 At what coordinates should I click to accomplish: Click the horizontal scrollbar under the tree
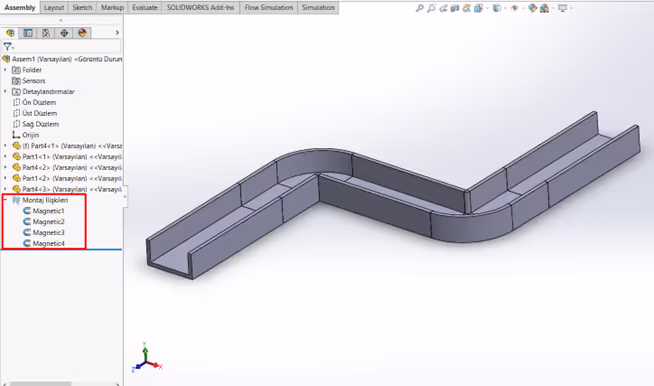(x=40, y=383)
